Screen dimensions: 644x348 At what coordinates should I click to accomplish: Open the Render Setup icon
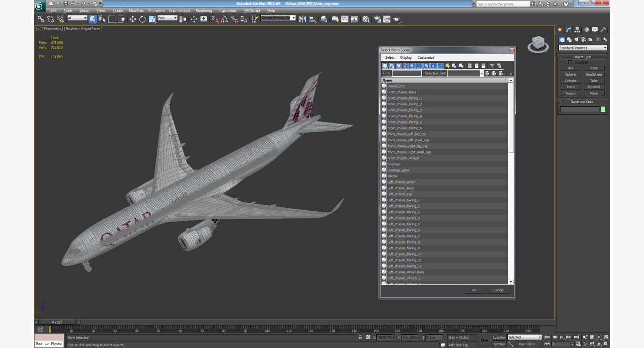coord(377,19)
